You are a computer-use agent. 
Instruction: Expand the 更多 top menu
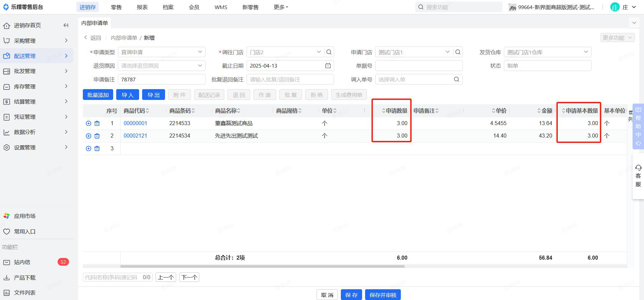click(281, 7)
